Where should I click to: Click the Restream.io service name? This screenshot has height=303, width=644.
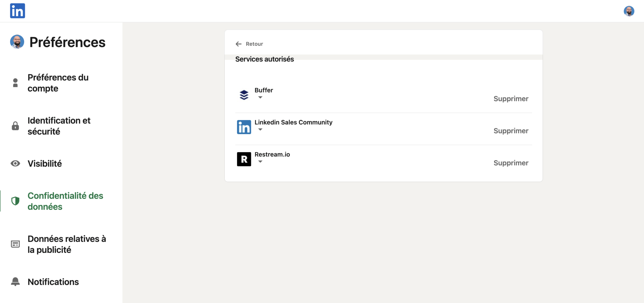272,154
